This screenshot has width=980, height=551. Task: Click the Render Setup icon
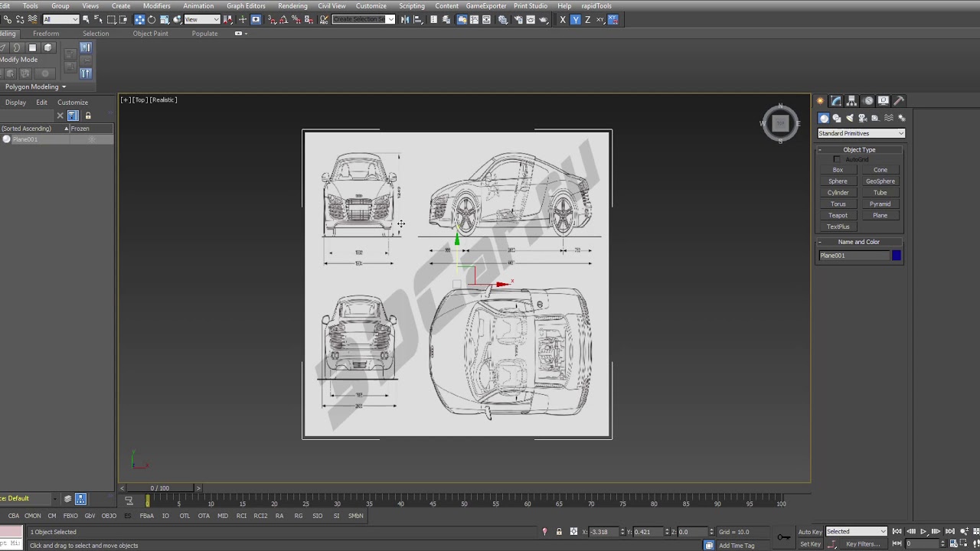pos(517,19)
